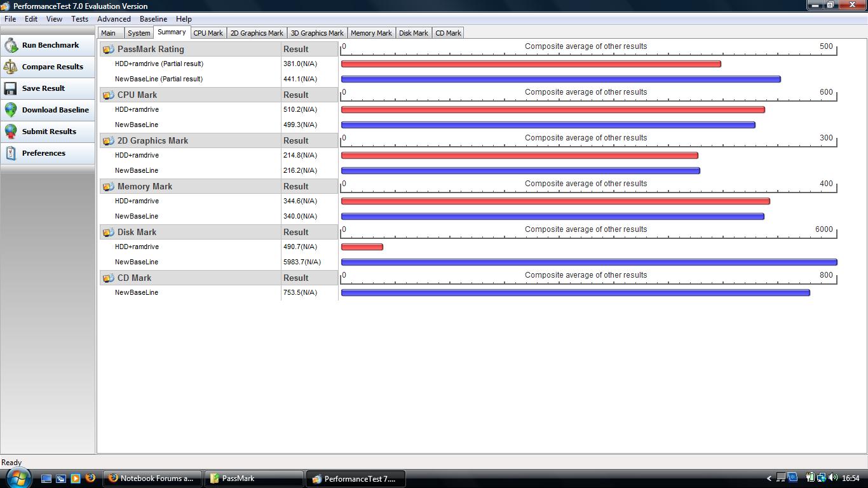Open Notebook Forums taskbar window

click(152, 478)
